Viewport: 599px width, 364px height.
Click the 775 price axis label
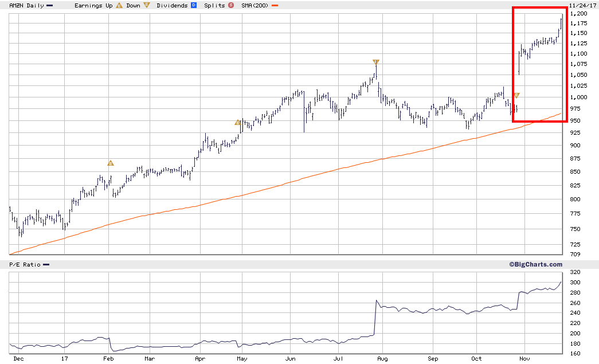(575, 214)
